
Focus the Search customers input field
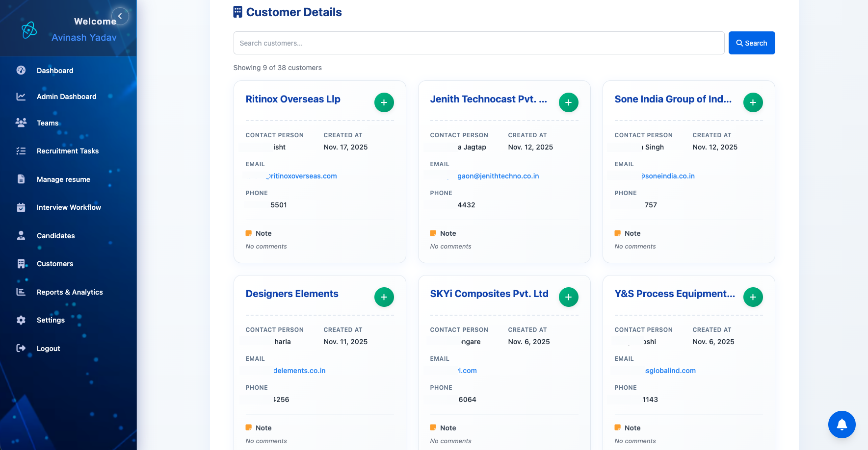click(478, 43)
